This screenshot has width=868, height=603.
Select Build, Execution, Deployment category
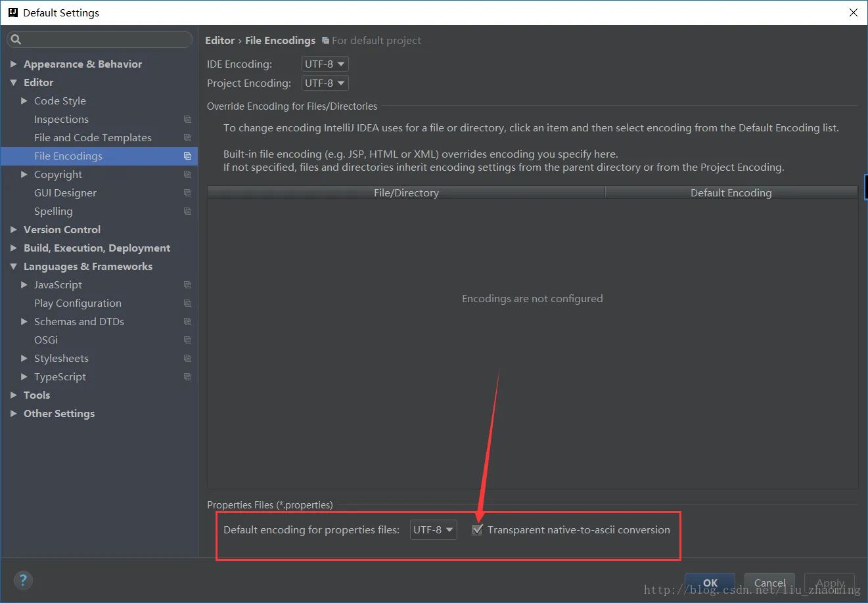pyautogui.click(x=97, y=248)
